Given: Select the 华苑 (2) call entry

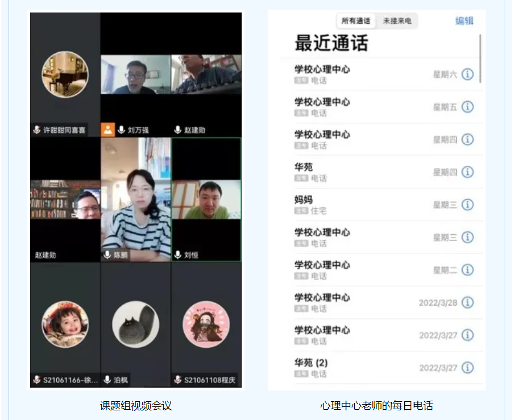Looking at the screenshot, I should pyautogui.click(x=384, y=368).
